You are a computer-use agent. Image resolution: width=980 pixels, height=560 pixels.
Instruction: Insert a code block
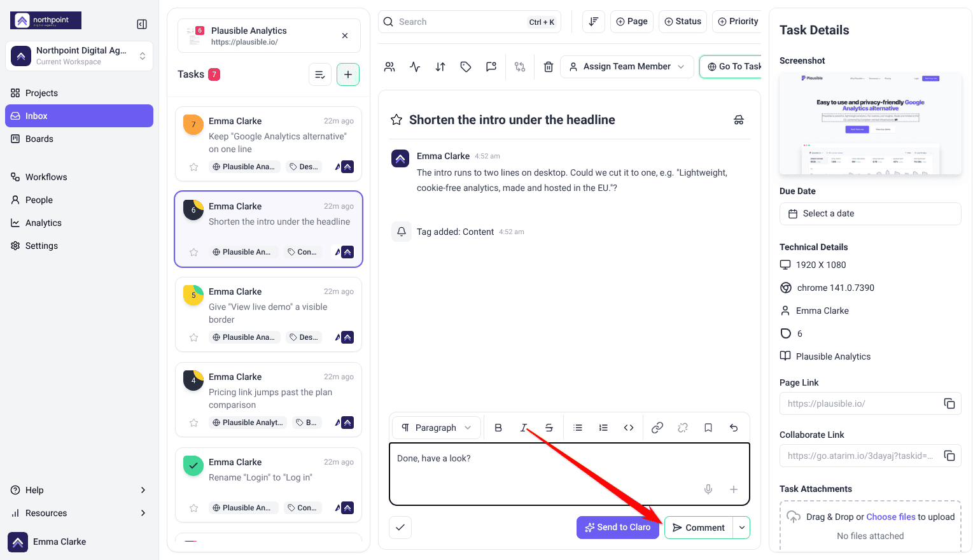pos(629,428)
